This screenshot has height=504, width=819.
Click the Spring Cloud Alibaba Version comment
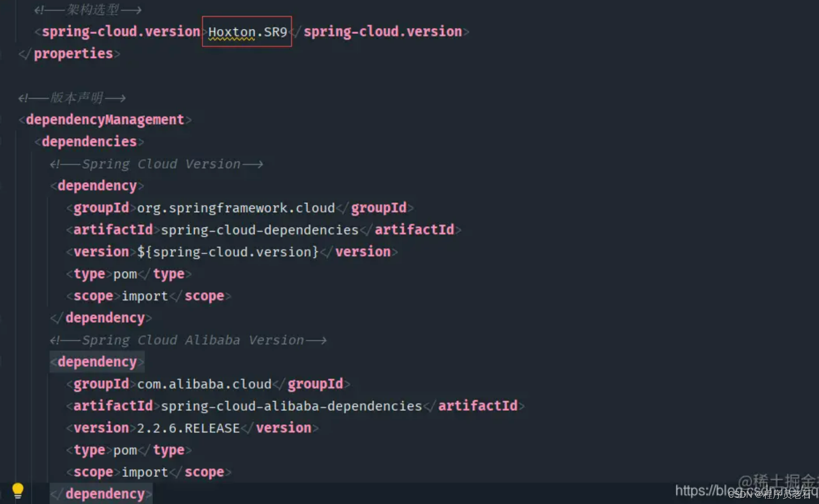click(x=189, y=340)
